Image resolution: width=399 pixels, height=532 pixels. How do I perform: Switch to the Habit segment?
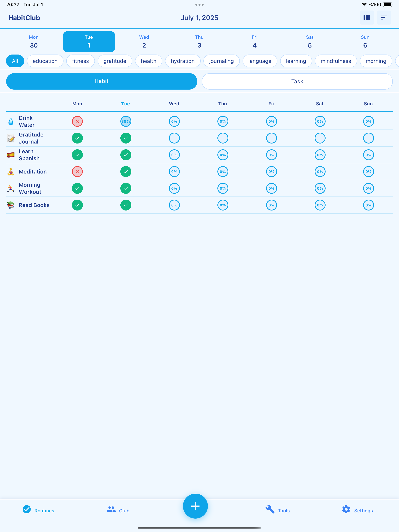click(102, 81)
